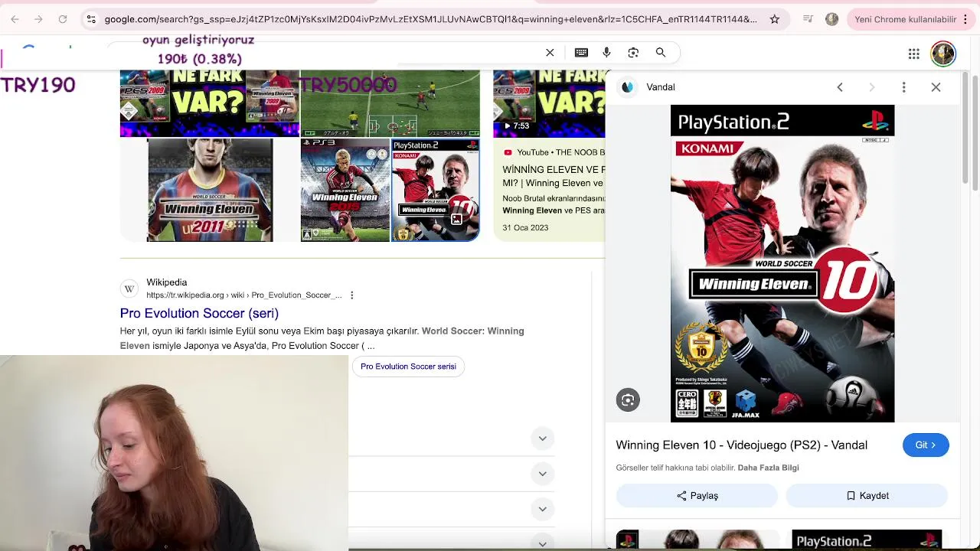Open the Wikipedia result options three dots

click(x=351, y=295)
